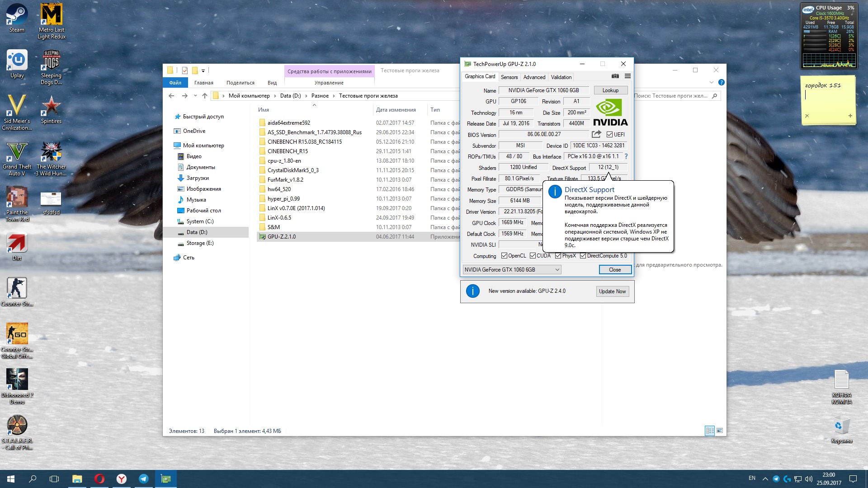Click the NVIDIA logo in GPU-Z
Image resolution: width=868 pixels, height=488 pixels.
pyautogui.click(x=610, y=113)
